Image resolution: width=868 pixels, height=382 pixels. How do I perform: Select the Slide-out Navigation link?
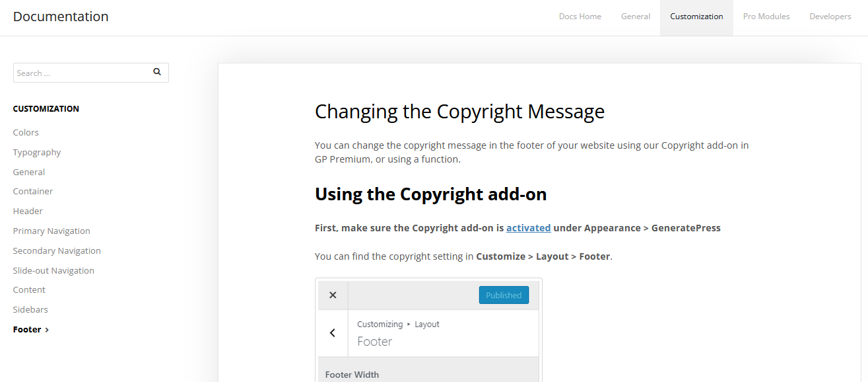53,270
